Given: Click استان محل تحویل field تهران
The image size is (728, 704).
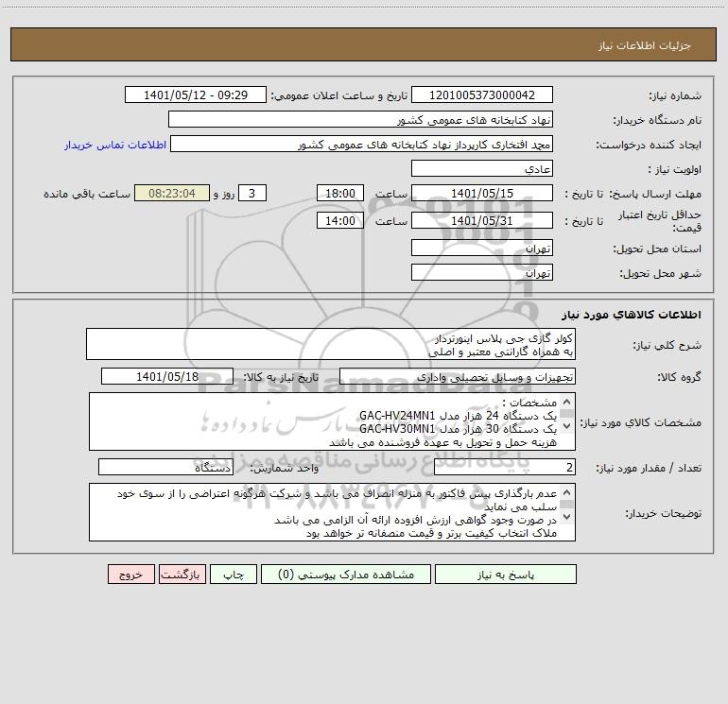Looking at the screenshot, I should click(x=482, y=249).
